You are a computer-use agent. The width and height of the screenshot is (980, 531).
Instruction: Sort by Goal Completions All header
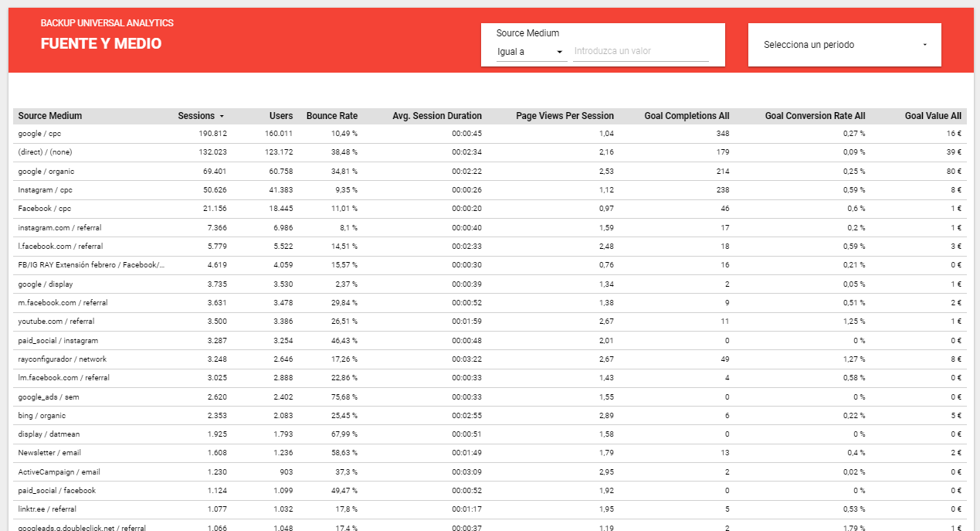coord(687,116)
